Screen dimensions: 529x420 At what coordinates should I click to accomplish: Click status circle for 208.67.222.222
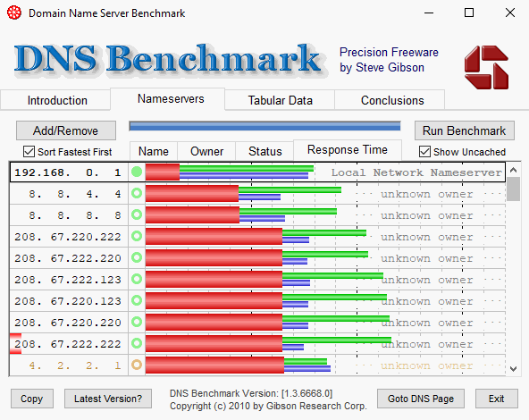click(137, 343)
